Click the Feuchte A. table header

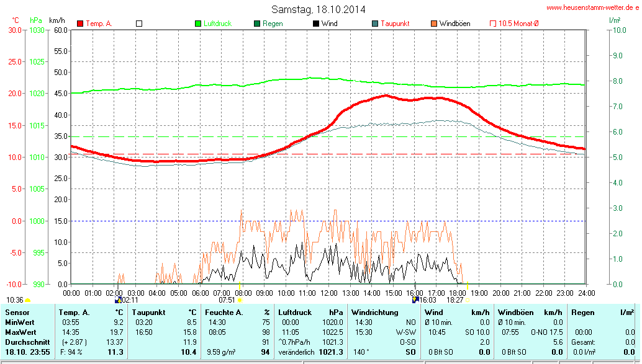(224, 313)
